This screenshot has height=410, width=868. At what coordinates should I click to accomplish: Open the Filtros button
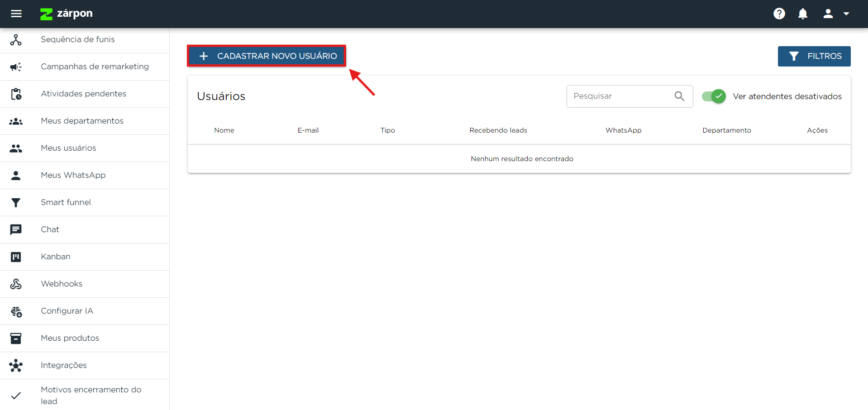point(814,56)
